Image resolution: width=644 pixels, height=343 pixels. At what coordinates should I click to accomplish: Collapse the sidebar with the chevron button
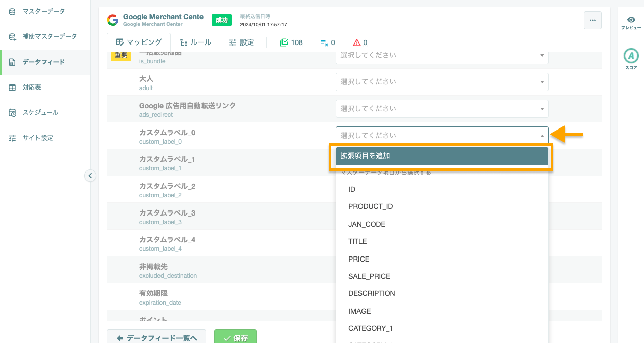(x=90, y=176)
